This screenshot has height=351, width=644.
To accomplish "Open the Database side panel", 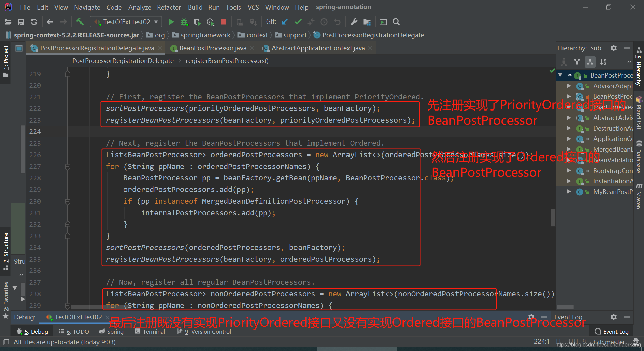I will tap(639, 157).
